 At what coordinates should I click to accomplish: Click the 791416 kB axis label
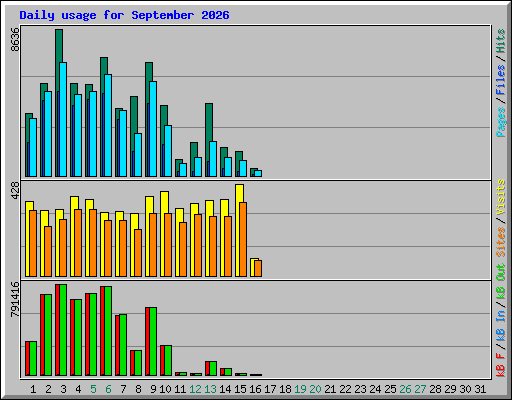(15, 299)
